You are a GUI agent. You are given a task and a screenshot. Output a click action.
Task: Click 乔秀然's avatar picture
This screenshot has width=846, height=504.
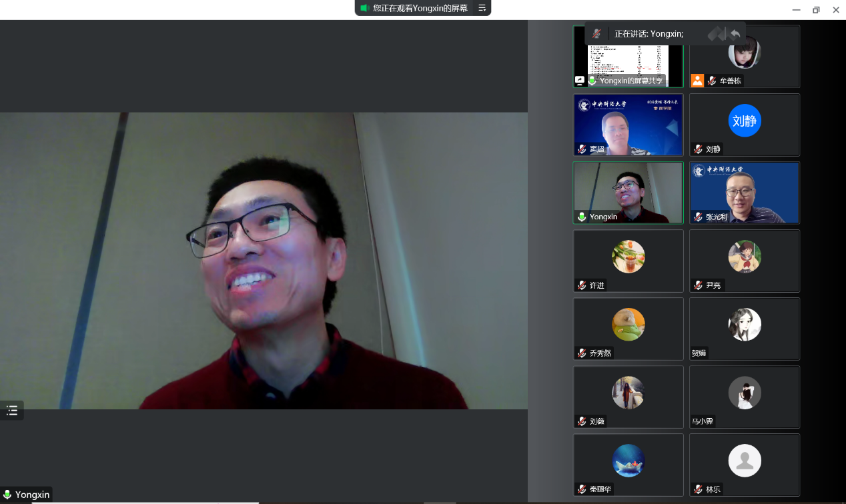click(628, 325)
